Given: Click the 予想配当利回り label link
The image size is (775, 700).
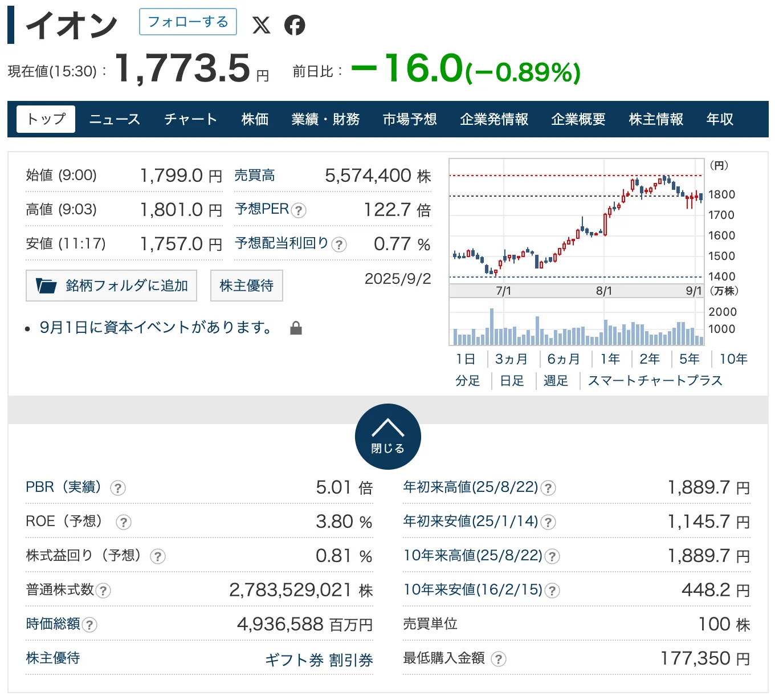Looking at the screenshot, I should [282, 243].
